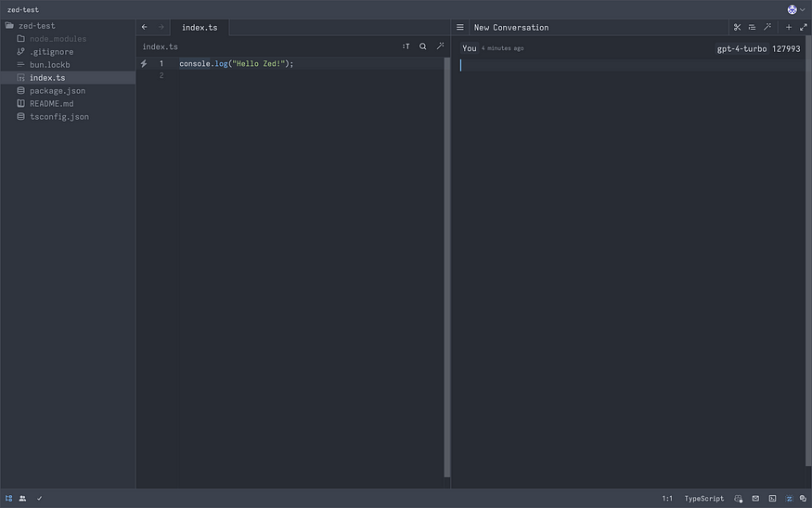The height and width of the screenshot is (508, 812).
Task: Start a new conversation with the plus icon
Action: (789, 27)
